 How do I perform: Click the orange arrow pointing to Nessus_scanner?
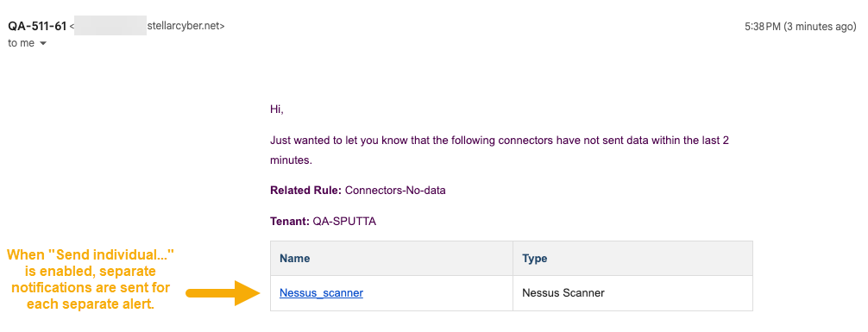(222, 293)
